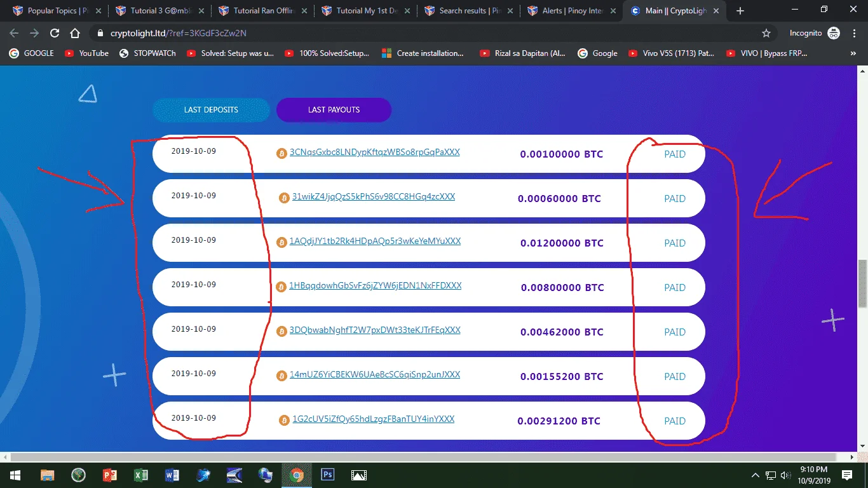Viewport: 868px width, 488px height.
Task: Open address 1HBqqdowhGbSvFz6jZYW6jEDN1NxFFDXXX
Action: click(x=375, y=286)
